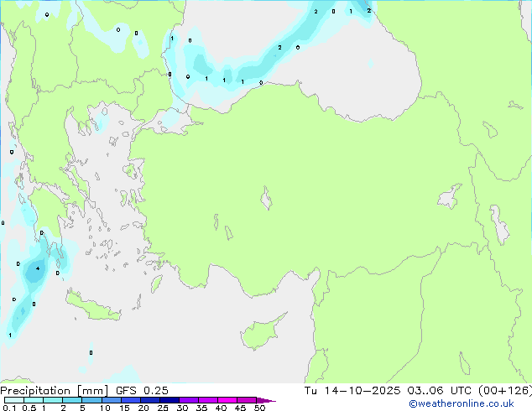532x411 pixels.
Task: Click the "GFS 0.25" model label
Action: point(142,391)
